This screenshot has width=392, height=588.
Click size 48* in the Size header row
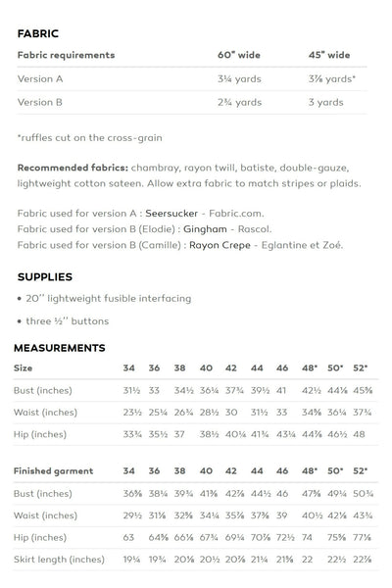click(310, 367)
